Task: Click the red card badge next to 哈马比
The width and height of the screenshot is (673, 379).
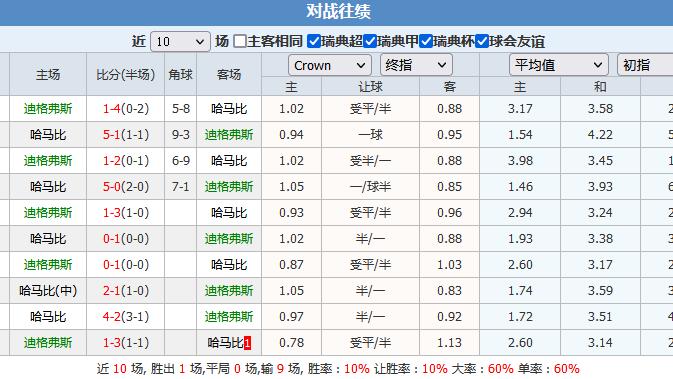Action: click(x=247, y=343)
